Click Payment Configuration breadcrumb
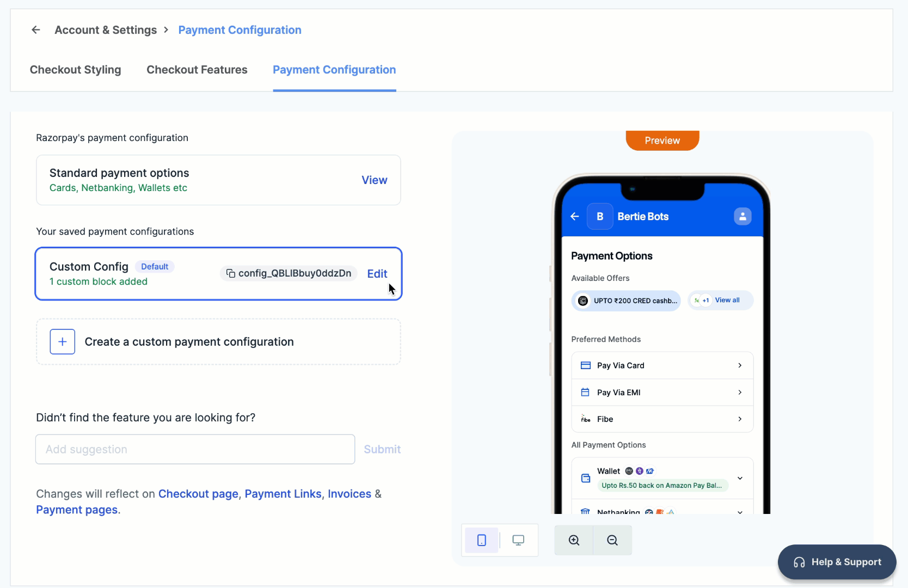The width and height of the screenshot is (908, 588). tap(240, 30)
